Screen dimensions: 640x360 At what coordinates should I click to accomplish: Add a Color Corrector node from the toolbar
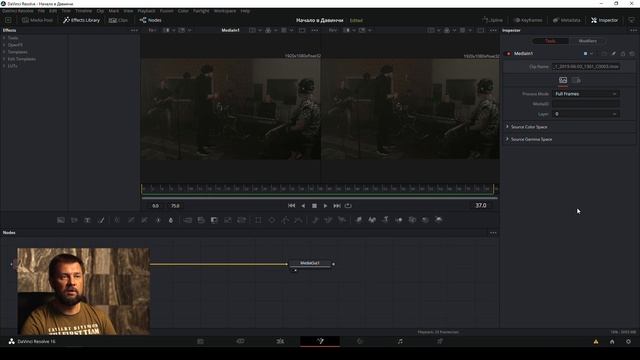point(117,220)
